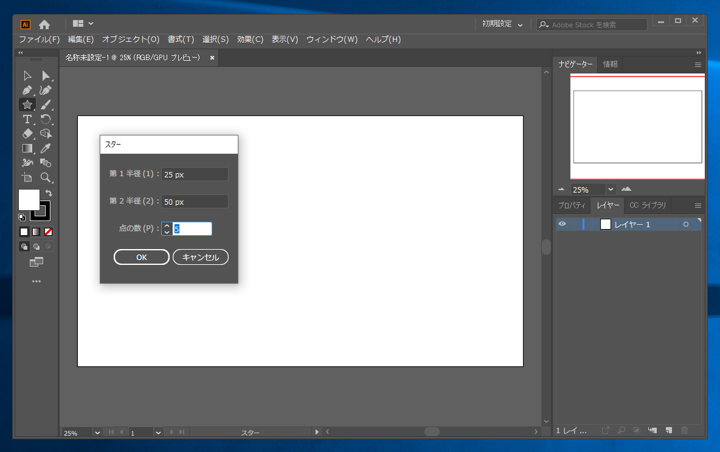The image size is (720, 452).
Task: Open 初期設定 workspace dropdown
Action: [502, 24]
